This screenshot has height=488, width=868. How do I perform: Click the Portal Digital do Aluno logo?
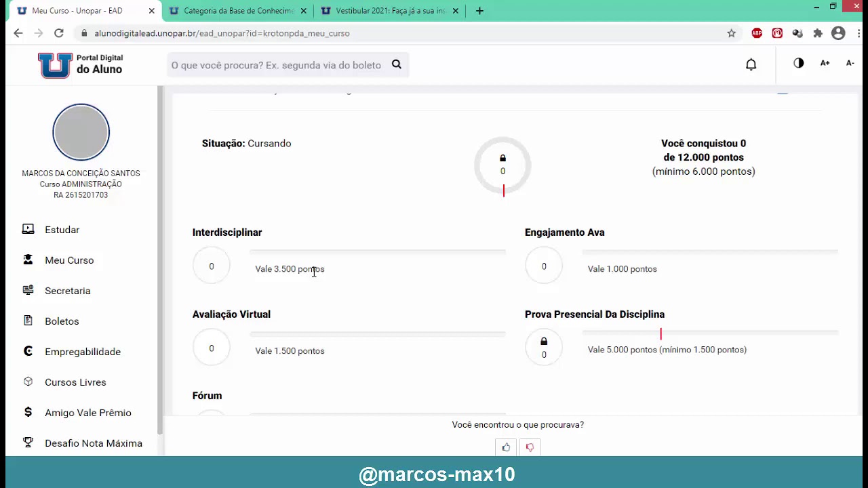80,64
